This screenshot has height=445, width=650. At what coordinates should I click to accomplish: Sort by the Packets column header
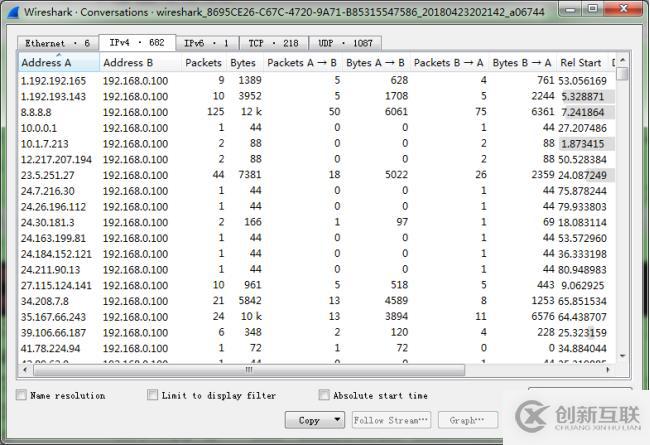[204, 63]
